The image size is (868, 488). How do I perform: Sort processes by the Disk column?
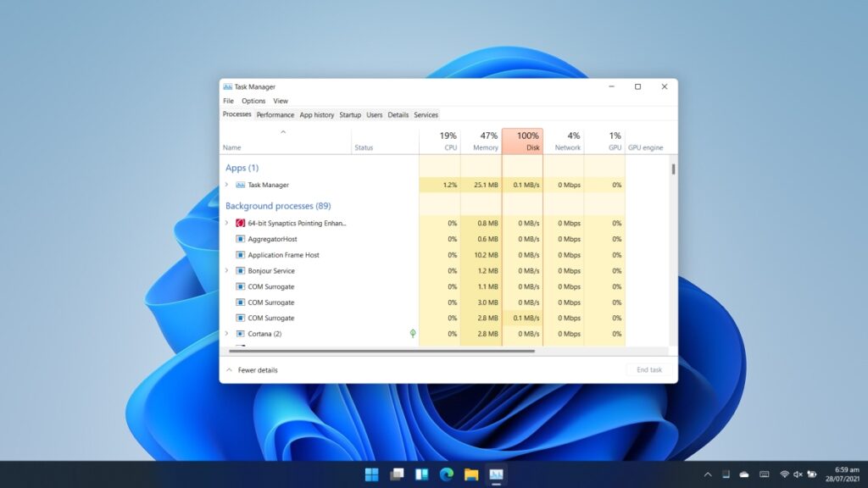click(x=525, y=141)
